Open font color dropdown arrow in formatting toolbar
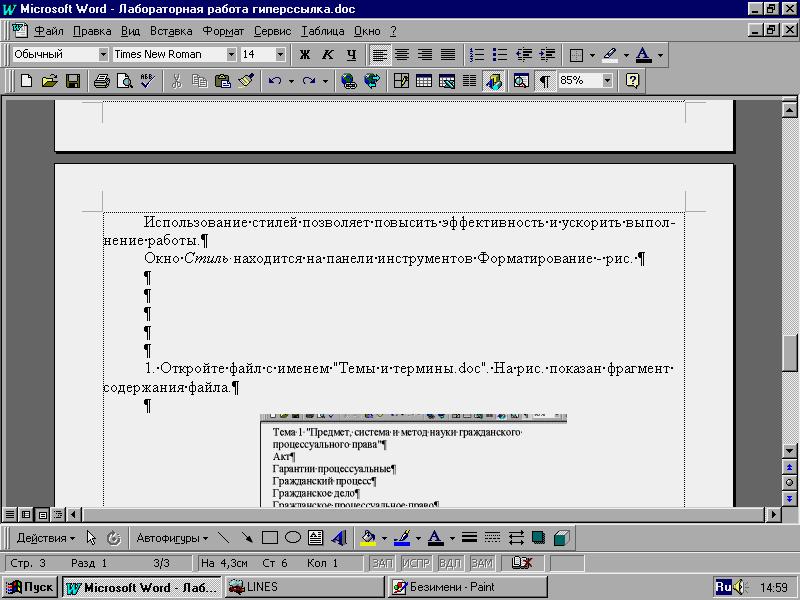Viewport: 800px width, 600px height. [660, 55]
